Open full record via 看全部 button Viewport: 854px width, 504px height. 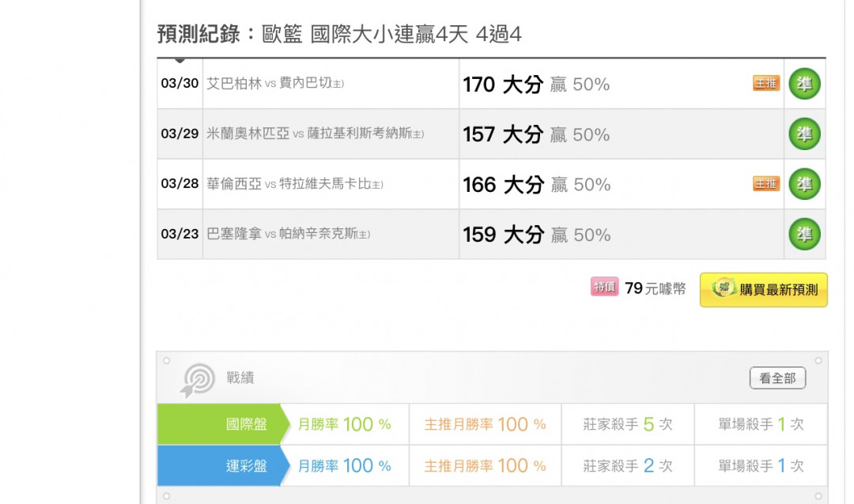(x=777, y=378)
